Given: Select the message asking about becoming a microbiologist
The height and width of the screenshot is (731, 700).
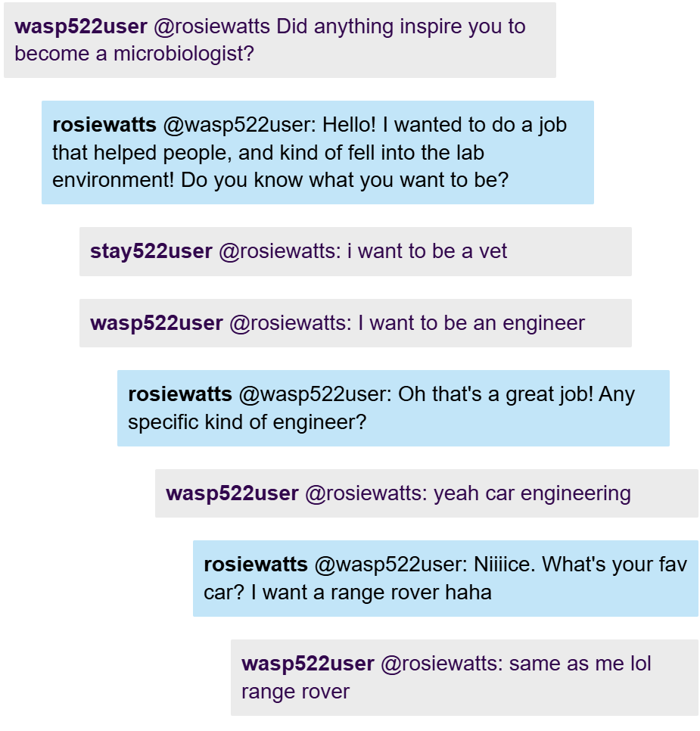Looking at the screenshot, I should tap(279, 41).
